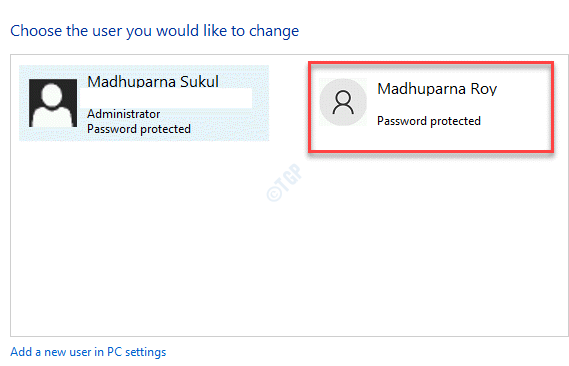The width and height of the screenshot is (569, 366).
Task: Click the word 'Madhuparna' in Sukul's tile
Action: click(x=131, y=82)
